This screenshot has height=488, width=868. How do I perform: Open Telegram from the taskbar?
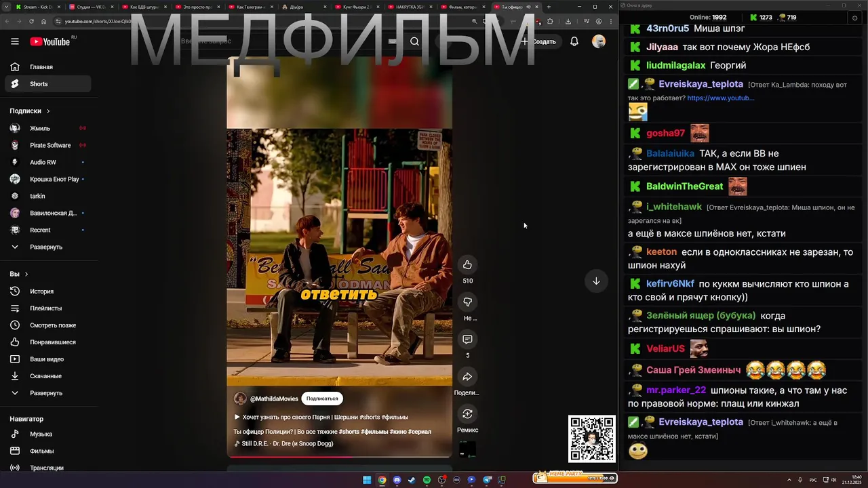click(486, 480)
